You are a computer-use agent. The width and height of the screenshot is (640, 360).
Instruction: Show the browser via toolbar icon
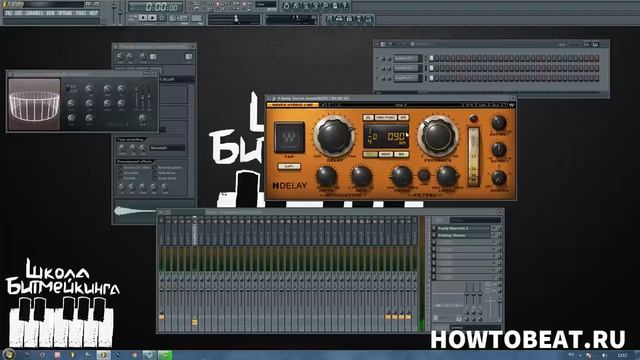pos(358,19)
